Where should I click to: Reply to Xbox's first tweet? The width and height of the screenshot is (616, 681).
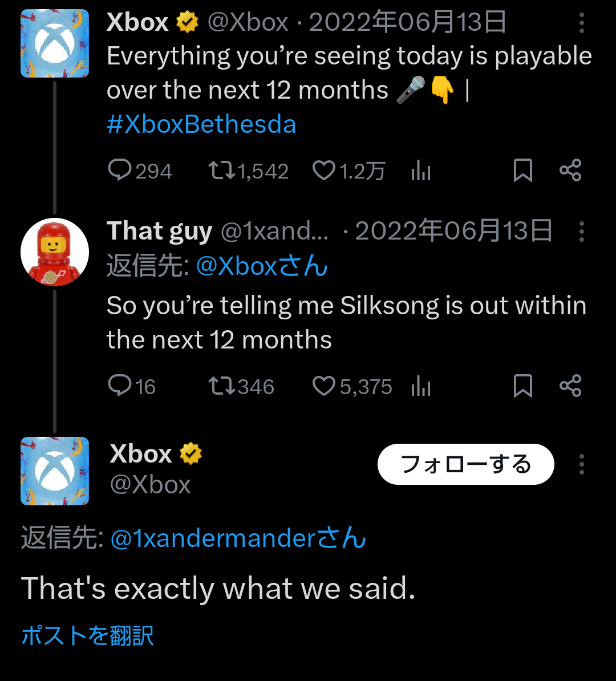[120, 171]
